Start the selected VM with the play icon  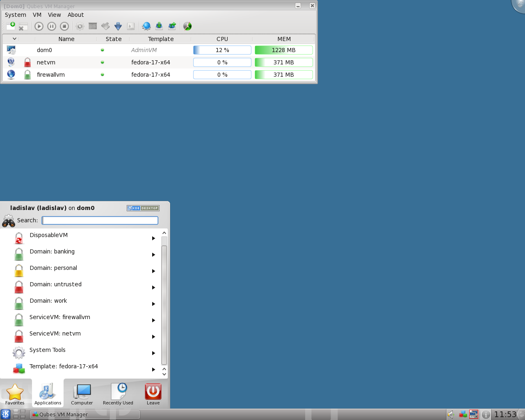[x=39, y=26]
